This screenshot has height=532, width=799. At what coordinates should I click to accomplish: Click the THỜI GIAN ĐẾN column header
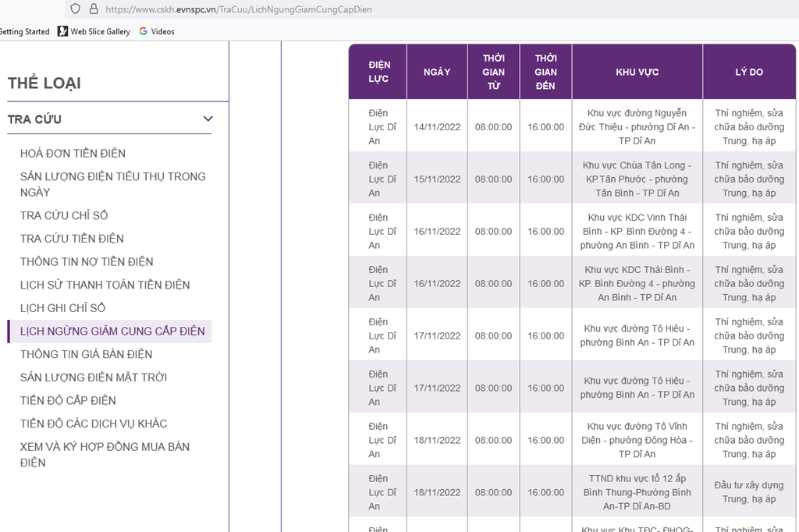(x=545, y=72)
